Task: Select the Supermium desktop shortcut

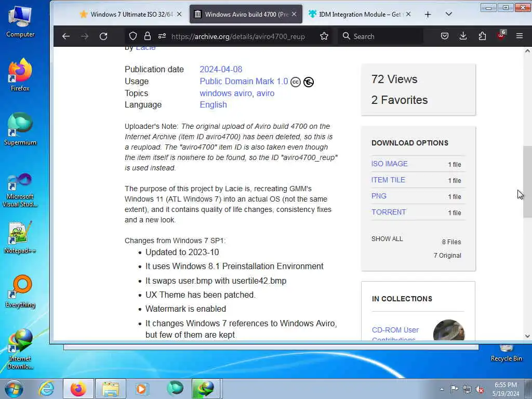Action: [20, 129]
